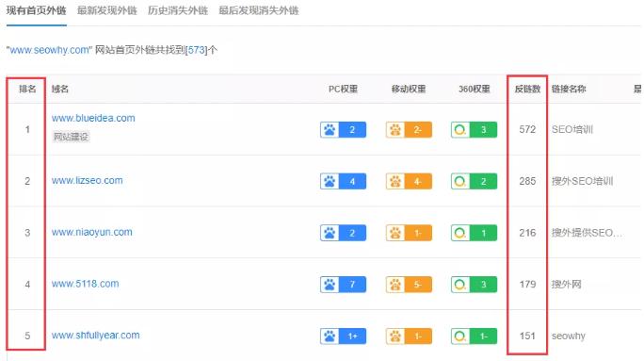Click backlink count 285

[527, 181]
